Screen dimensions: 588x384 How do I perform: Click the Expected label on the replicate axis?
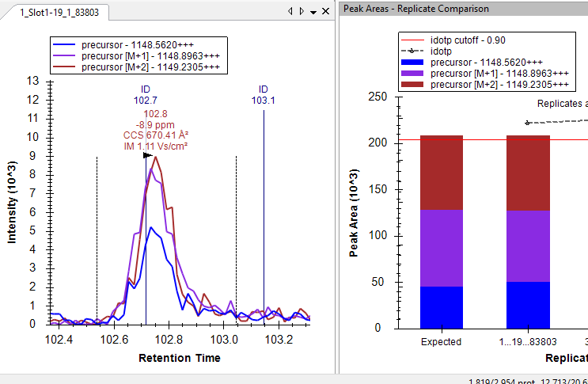point(441,342)
